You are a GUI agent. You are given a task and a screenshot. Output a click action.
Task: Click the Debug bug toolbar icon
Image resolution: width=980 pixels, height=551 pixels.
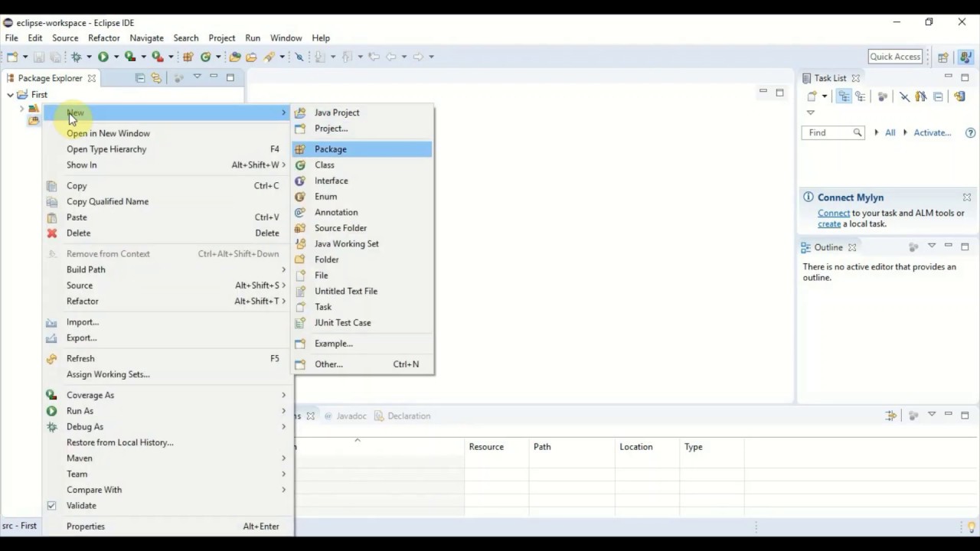click(76, 57)
